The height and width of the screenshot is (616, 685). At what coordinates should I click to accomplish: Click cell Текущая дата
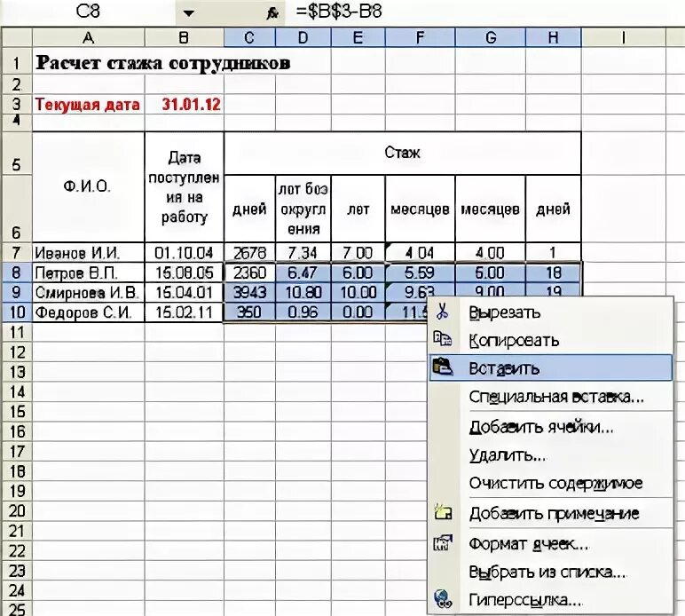click(88, 105)
